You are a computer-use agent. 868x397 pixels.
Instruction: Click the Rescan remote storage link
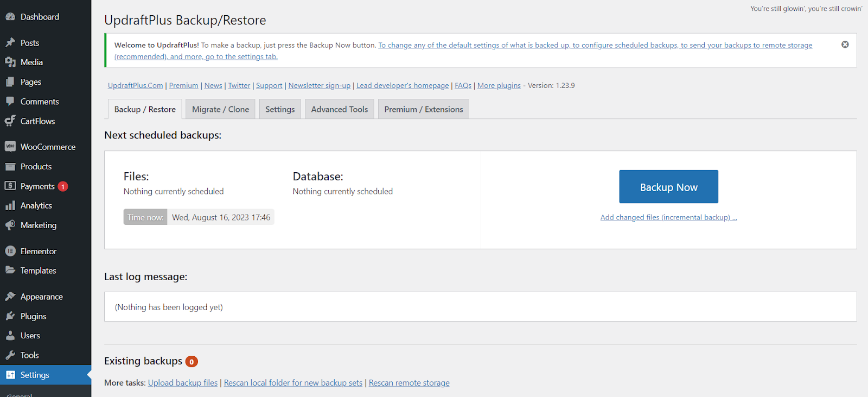pos(409,383)
